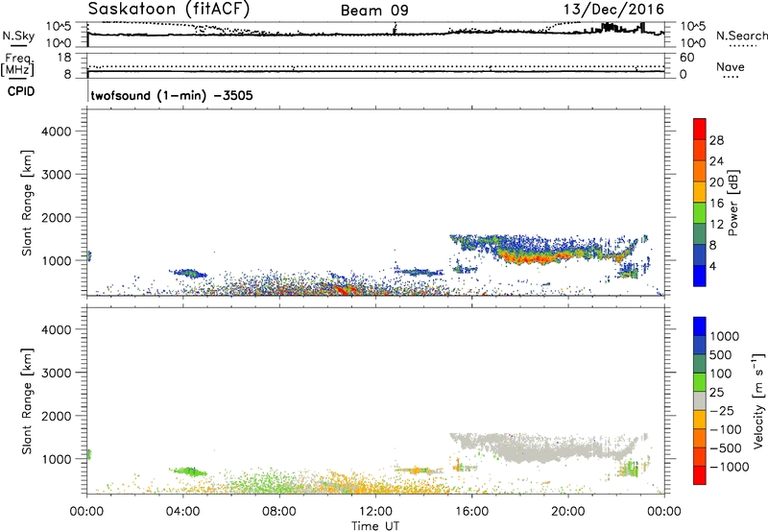Screen dimensions: 768x532
Task: Click the "12:00" time tick label
Action: click(375, 512)
